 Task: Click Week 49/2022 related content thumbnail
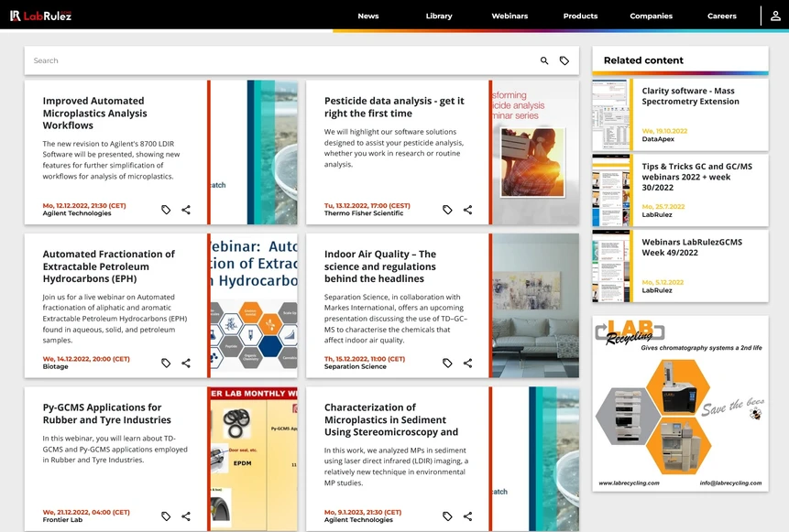click(611, 266)
